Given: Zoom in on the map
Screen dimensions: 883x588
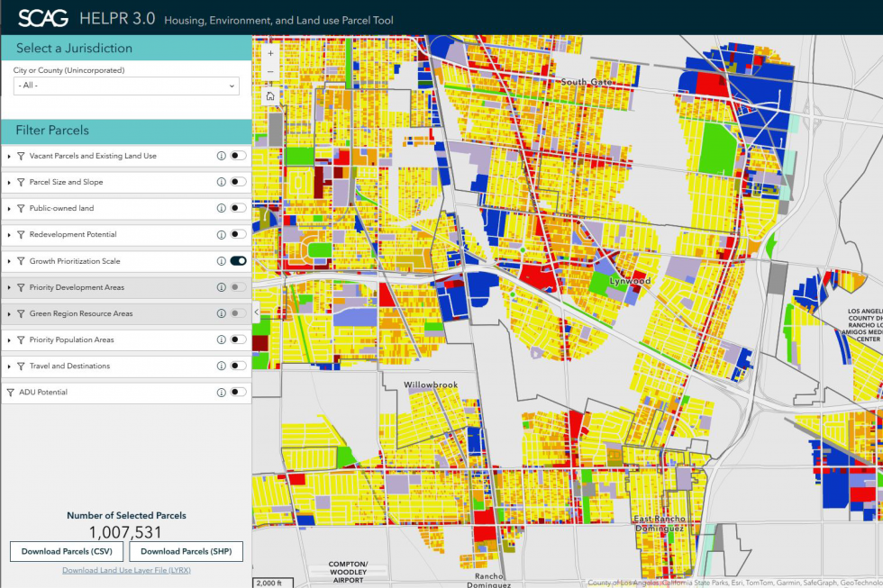Looking at the screenshot, I should click(270, 53).
